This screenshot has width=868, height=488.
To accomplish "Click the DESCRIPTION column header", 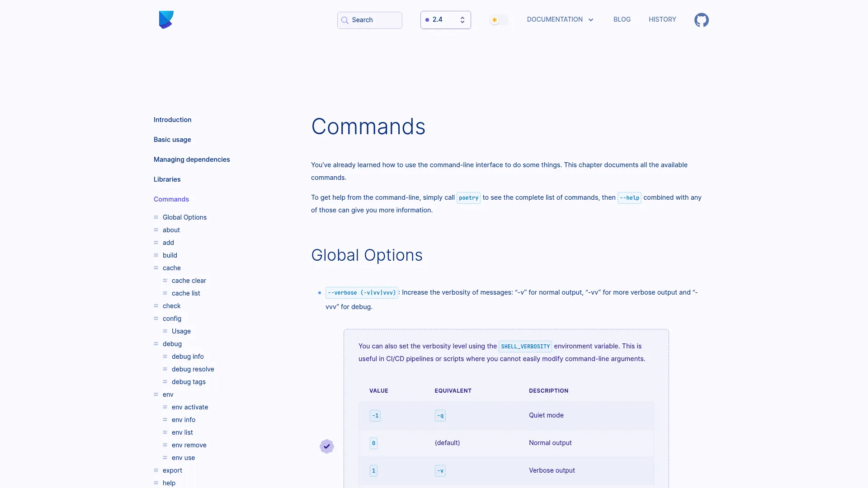I will pyautogui.click(x=548, y=391).
